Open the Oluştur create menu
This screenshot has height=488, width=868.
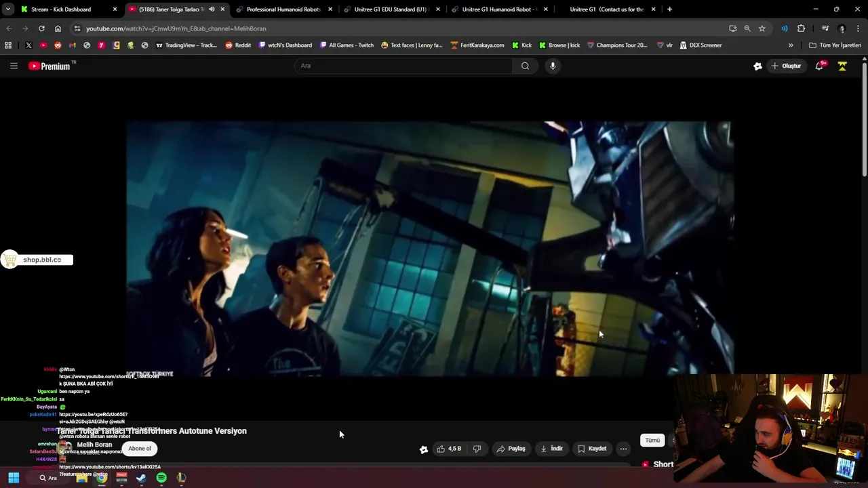coord(787,66)
